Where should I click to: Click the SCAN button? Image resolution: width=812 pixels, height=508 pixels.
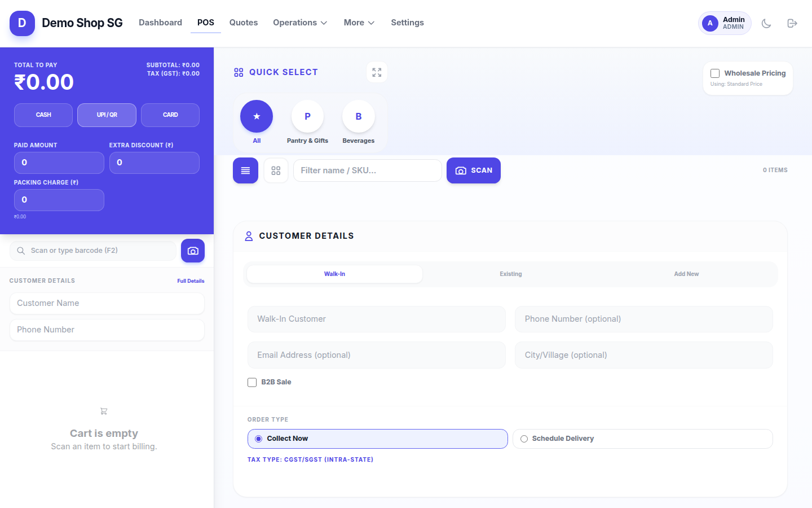click(x=474, y=170)
